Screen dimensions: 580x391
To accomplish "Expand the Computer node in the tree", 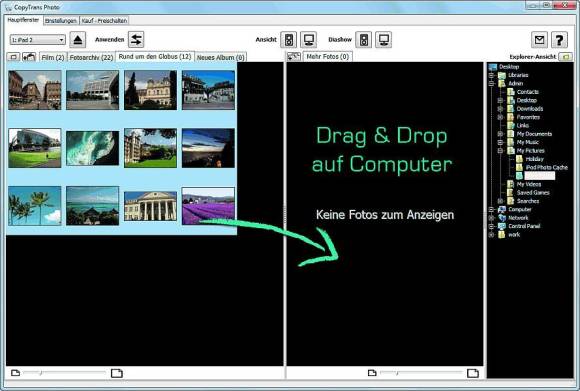I will coord(492,209).
